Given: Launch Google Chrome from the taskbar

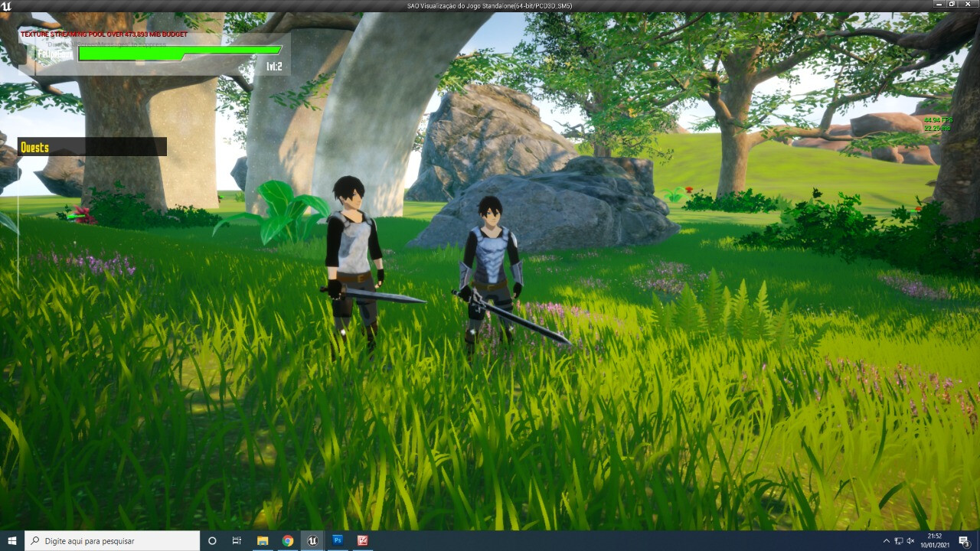Looking at the screenshot, I should click(286, 541).
